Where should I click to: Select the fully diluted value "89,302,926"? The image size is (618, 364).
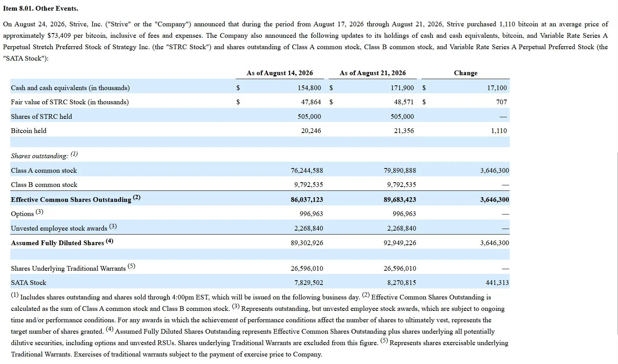(x=307, y=243)
